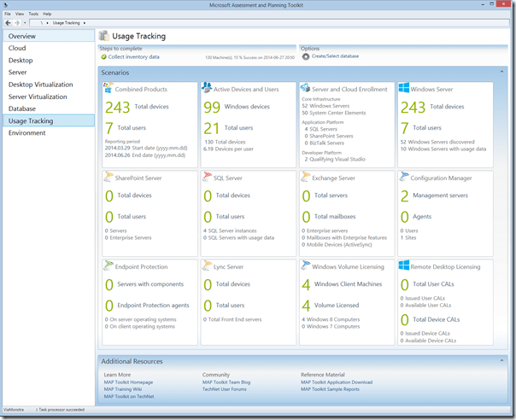
Task: Click the Active Devices and Users icon
Action: pos(207,89)
